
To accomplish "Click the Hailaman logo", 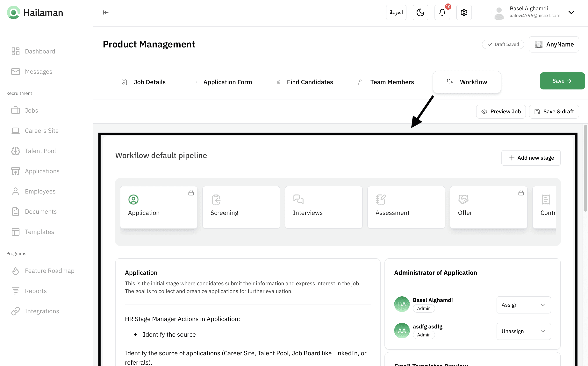I will 35,13.
